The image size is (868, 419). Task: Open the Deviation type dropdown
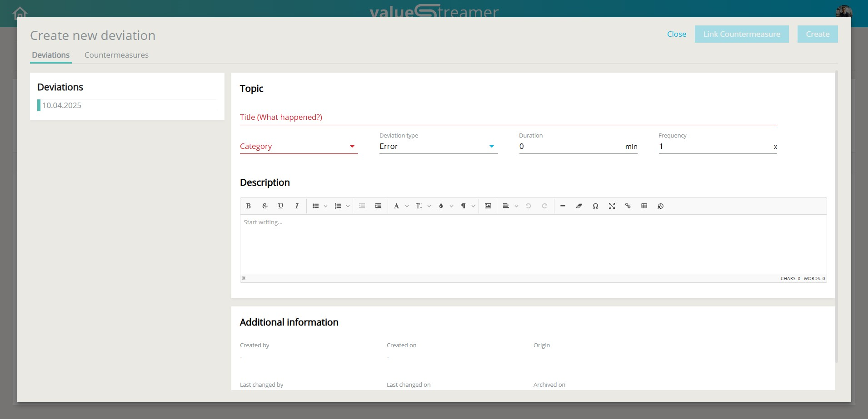439,146
